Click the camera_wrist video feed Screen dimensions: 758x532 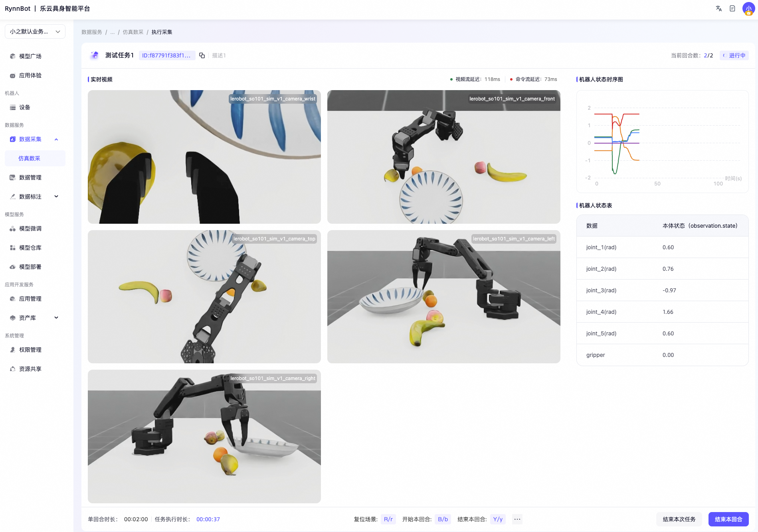click(x=204, y=157)
